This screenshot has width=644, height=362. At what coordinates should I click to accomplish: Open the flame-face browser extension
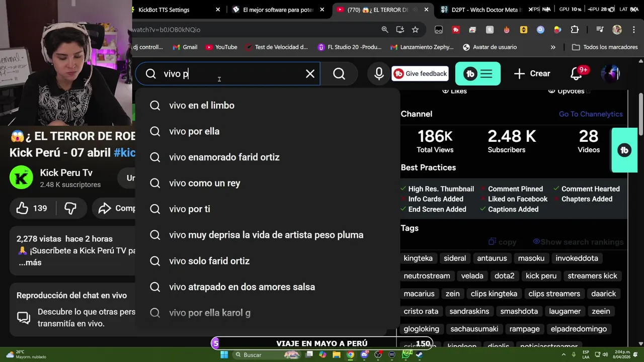pos(507,30)
